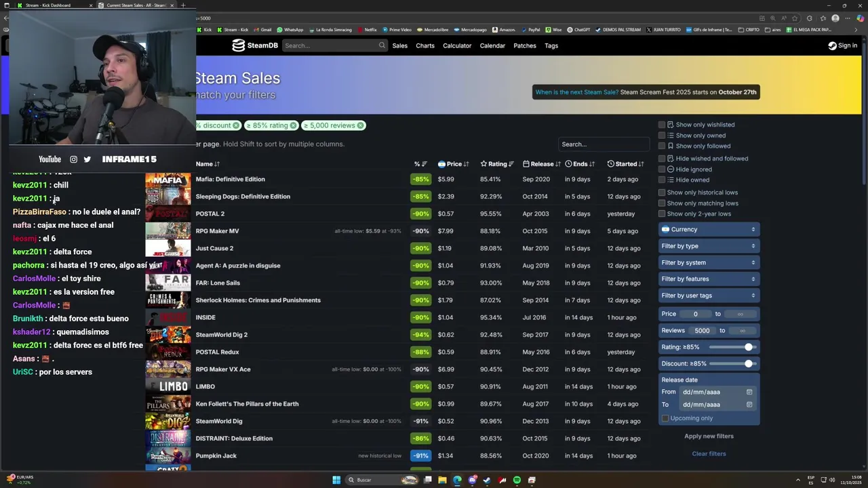Open the YouTube logo on stream overlay
The width and height of the screenshot is (868, 488).
(50, 159)
